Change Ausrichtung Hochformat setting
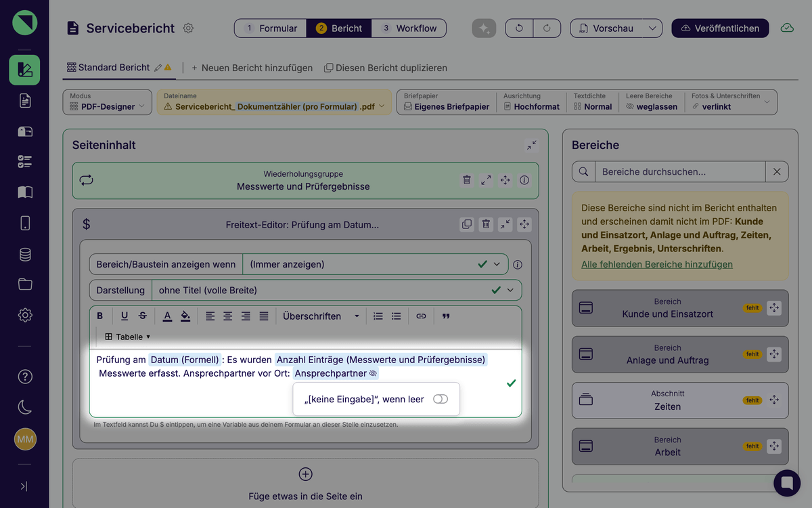 tap(532, 102)
